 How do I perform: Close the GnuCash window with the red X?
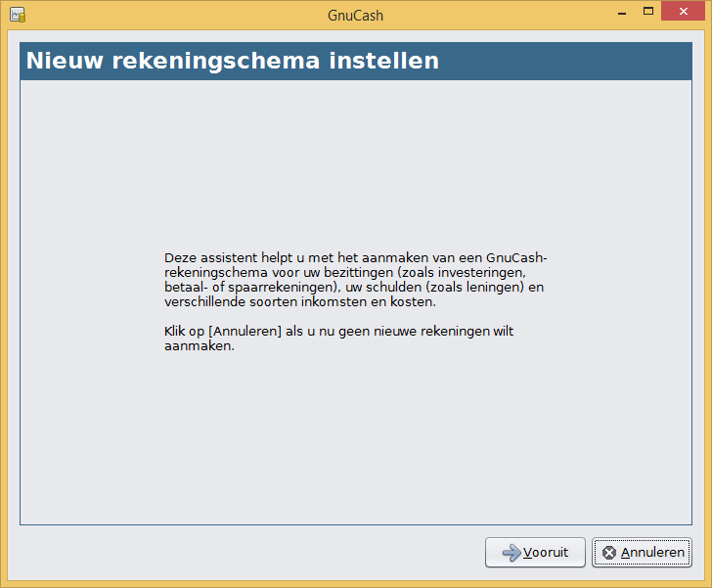(684, 12)
